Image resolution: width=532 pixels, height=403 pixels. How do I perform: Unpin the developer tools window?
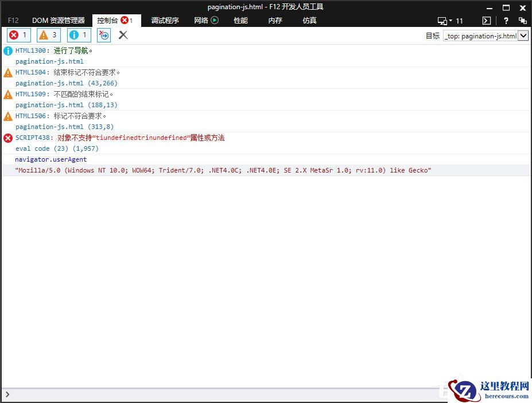522,20
